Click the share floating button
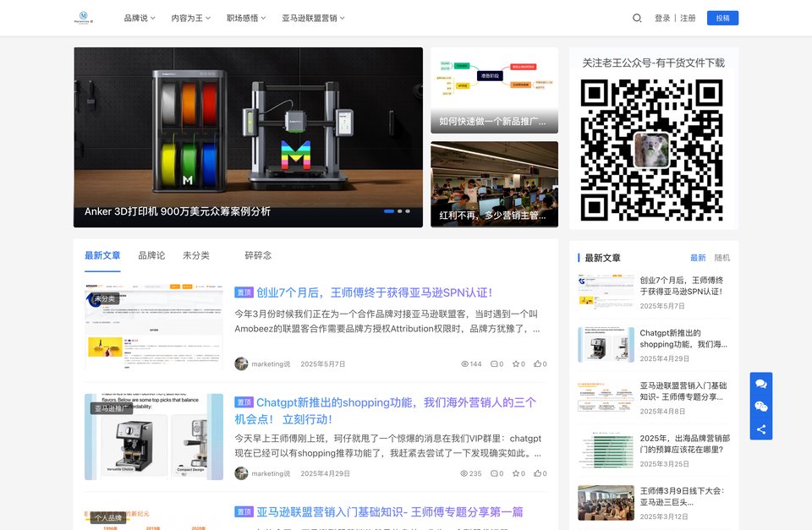Screen dimensions: 812x530 (x=760, y=429)
